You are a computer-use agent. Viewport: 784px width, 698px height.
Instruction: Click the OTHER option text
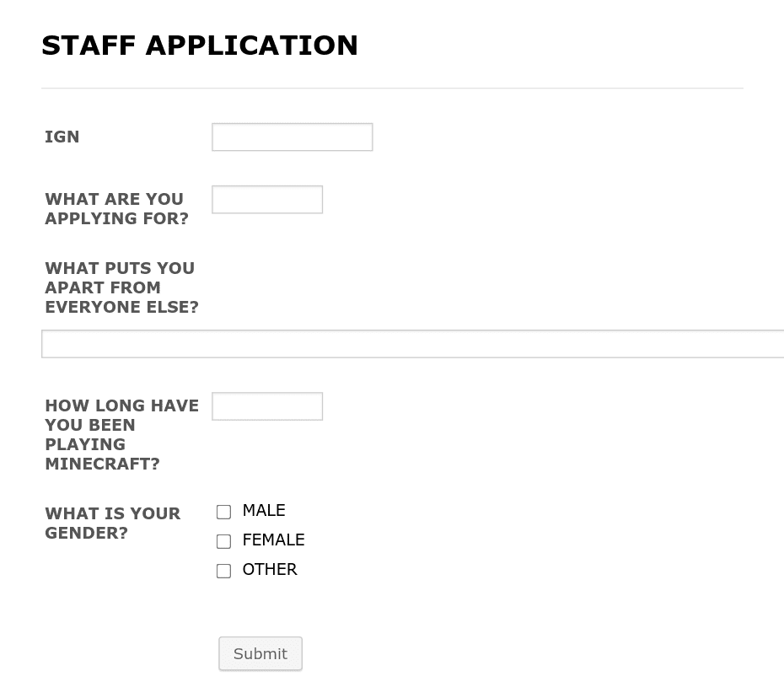pyautogui.click(x=270, y=570)
